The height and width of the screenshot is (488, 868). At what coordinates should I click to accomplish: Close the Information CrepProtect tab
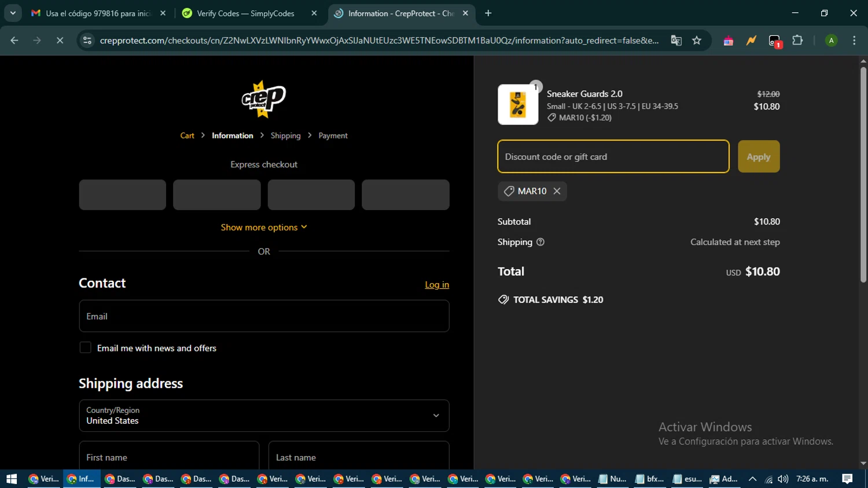point(465,13)
